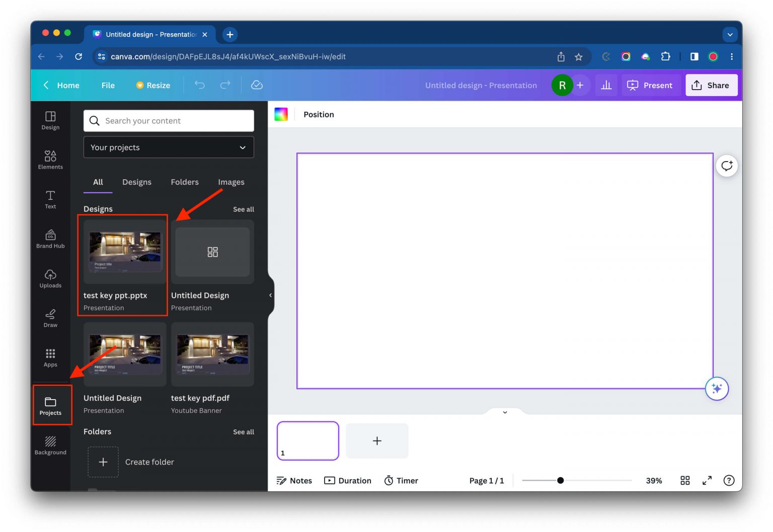Open the Apps panel

(x=50, y=357)
